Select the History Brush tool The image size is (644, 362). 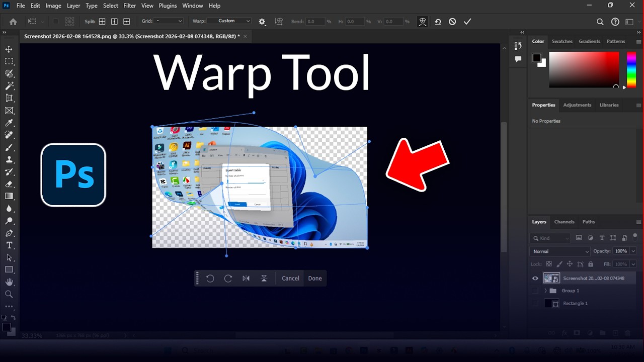(9, 172)
